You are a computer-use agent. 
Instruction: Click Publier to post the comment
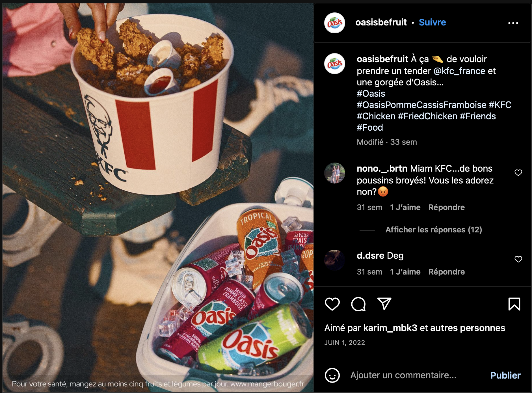point(505,375)
